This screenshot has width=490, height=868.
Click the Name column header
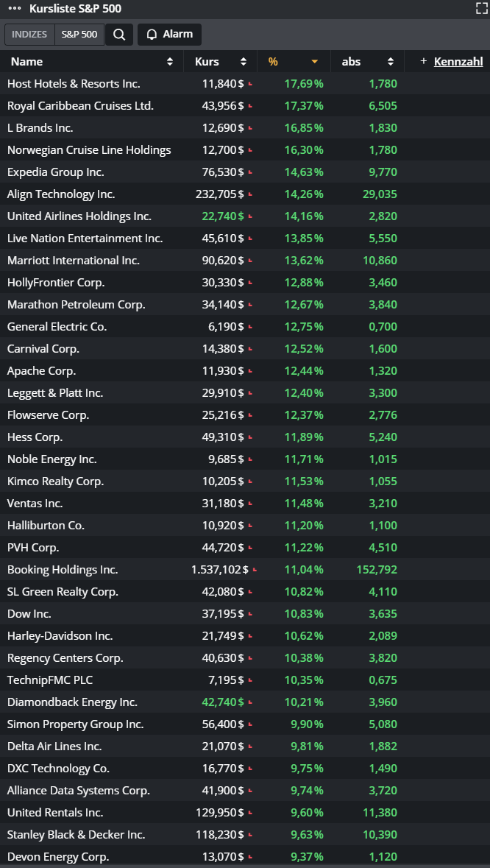coord(26,62)
